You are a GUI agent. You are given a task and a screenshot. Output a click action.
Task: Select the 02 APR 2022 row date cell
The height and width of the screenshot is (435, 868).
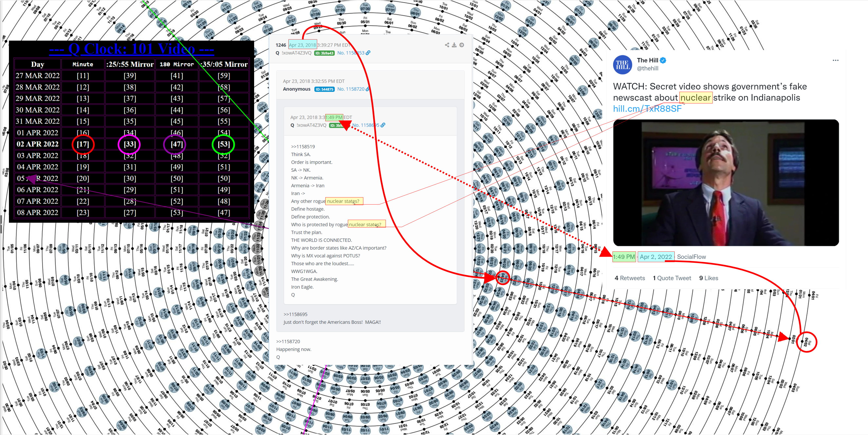[37, 144]
